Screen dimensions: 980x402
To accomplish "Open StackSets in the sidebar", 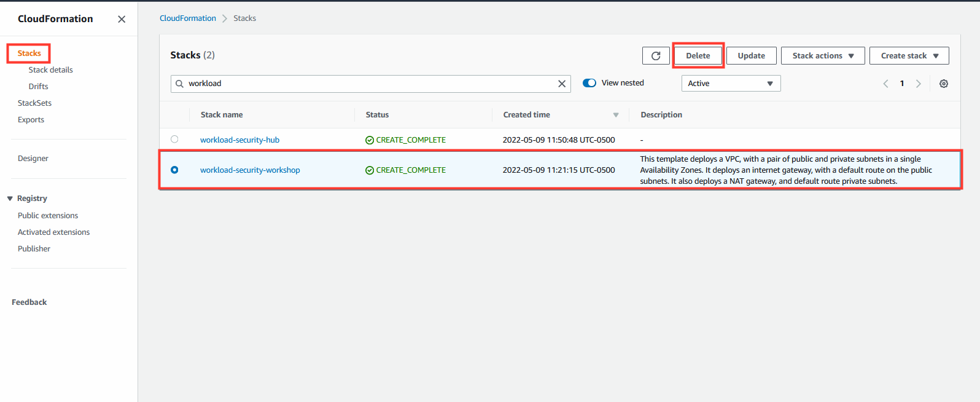I will pyautogui.click(x=34, y=103).
